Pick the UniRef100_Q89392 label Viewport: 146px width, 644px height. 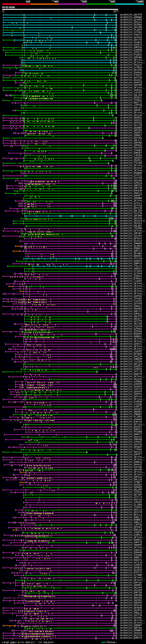[131, 123]
